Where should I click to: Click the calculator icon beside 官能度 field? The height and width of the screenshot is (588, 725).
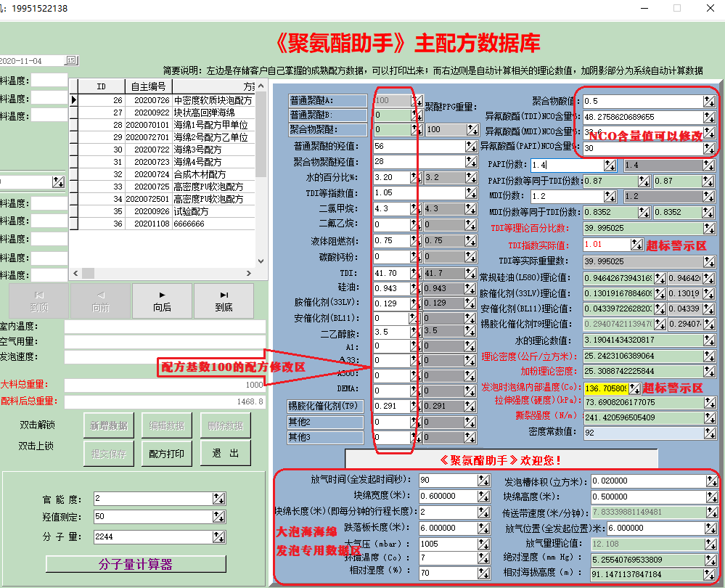click(x=218, y=499)
